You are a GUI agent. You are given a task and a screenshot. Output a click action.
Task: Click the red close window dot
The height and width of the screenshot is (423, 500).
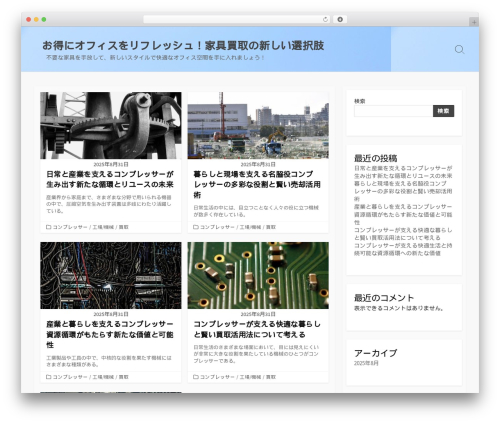(x=29, y=20)
